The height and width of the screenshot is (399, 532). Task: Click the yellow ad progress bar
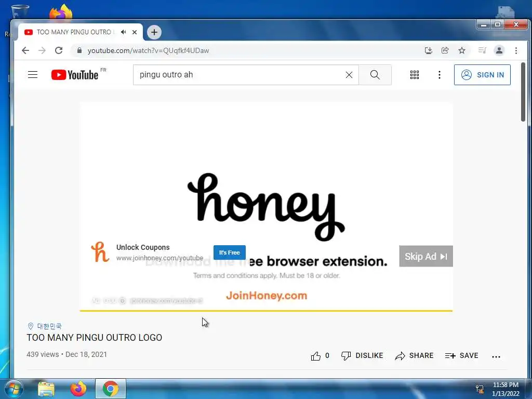(266, 311)
